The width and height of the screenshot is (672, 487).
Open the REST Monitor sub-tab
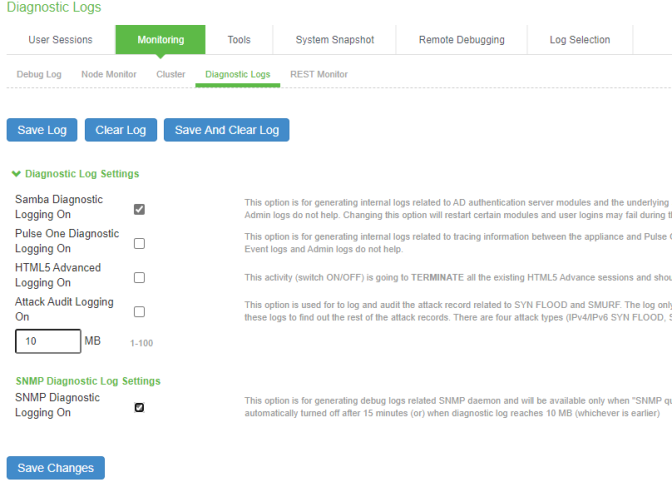tap(319, 75)
